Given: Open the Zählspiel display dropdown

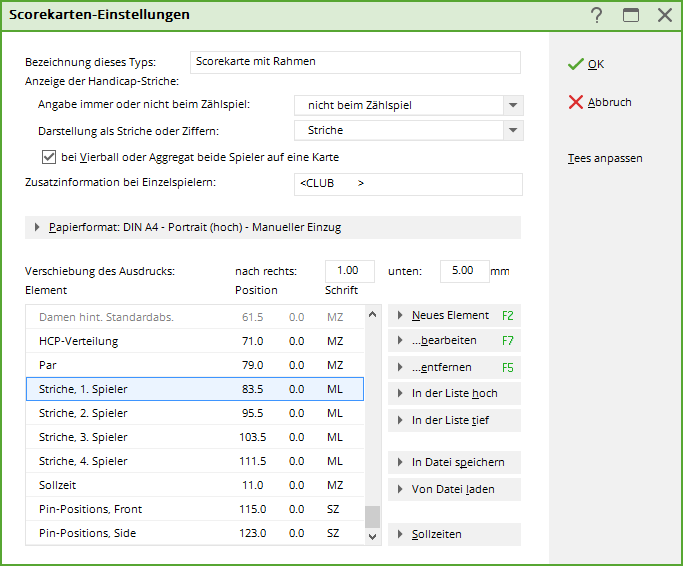Looking at the screenshot, I should point(513,105).
